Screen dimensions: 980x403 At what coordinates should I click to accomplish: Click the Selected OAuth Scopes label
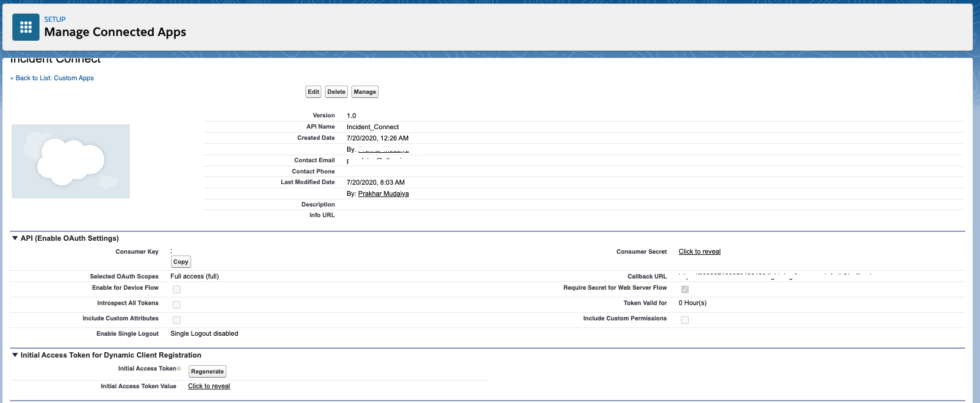pos(124,276)
